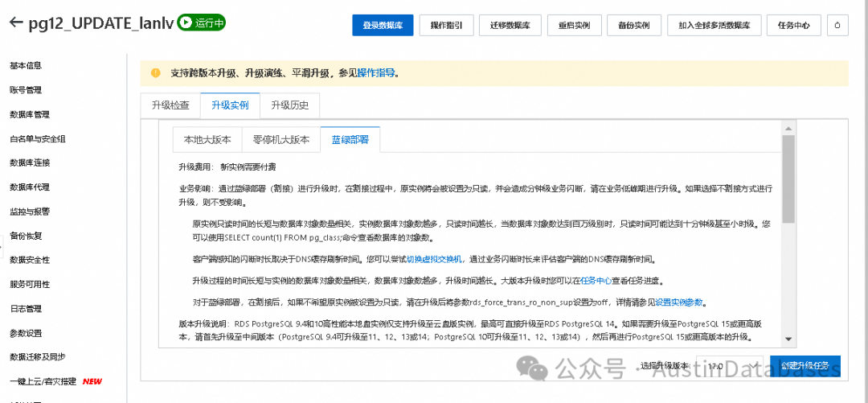Click the green 运行中 status badge
The height and width of the screenshot is (403, 868).
tap(202, 23)
